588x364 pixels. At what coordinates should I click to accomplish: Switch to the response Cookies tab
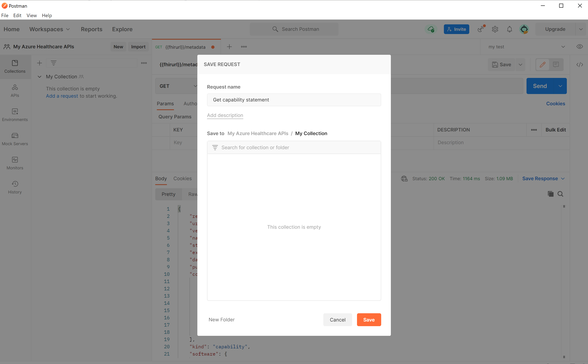[x=183, y=179]
